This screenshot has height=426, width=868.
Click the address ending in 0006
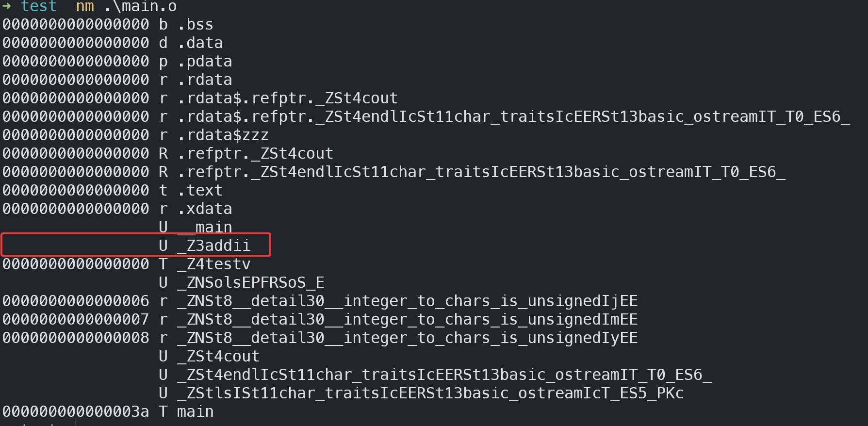(76, 301)
